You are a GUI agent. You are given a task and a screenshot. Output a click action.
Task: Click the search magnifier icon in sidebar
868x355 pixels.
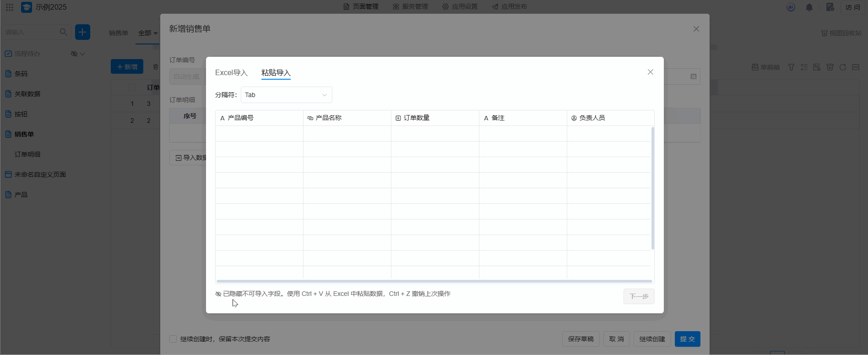pos(64,32)
